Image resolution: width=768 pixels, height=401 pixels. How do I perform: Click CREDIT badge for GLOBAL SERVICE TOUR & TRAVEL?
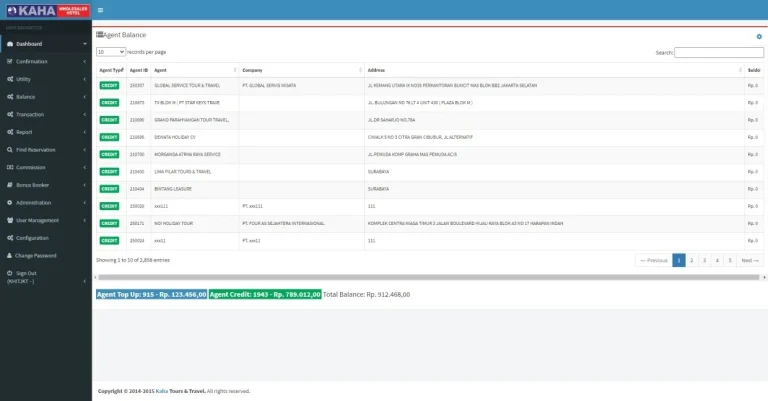click(x=109, y=86)
